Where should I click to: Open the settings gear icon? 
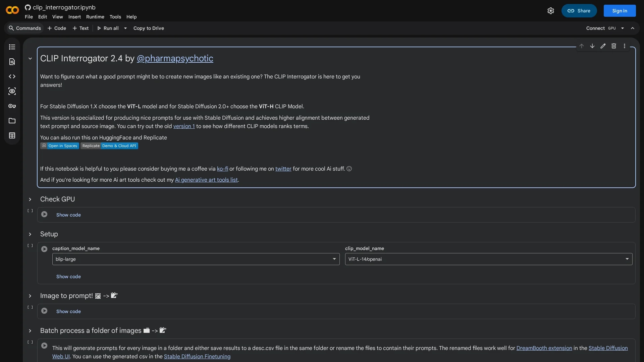click(551, 11)
